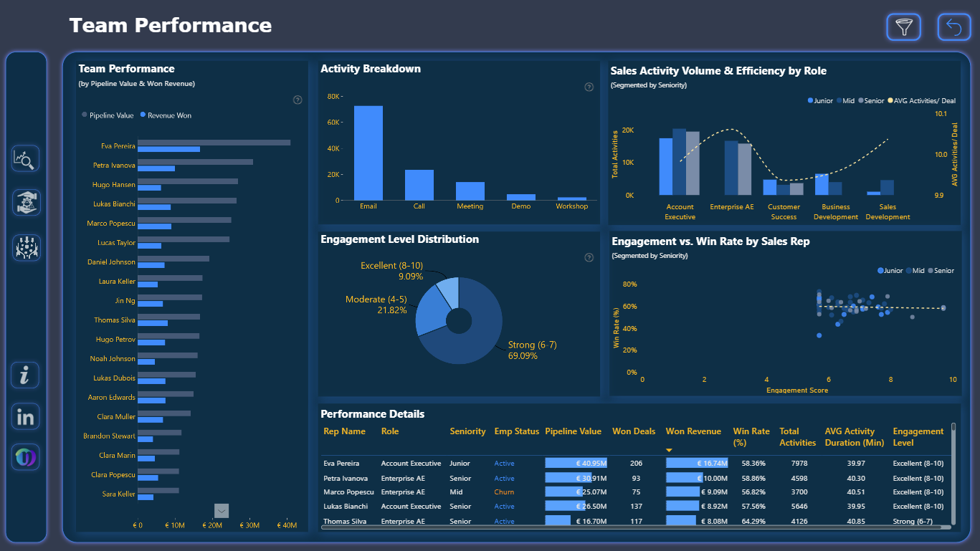Select the hands-with-gear sidebar icon
Image resolution: width=980 pixels, height=551 pixels.
[x=26, y=203]
